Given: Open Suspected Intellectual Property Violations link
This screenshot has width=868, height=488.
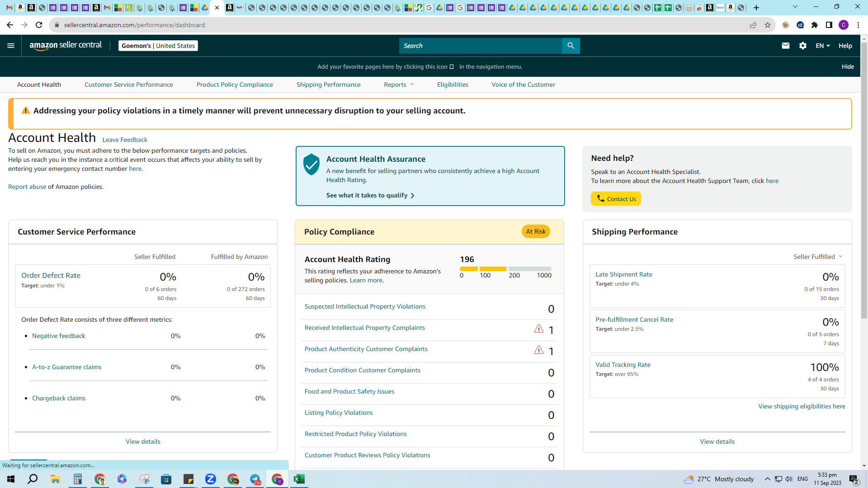Looking at the screenshot, I should pyautogui.click(x=365, y=306).
